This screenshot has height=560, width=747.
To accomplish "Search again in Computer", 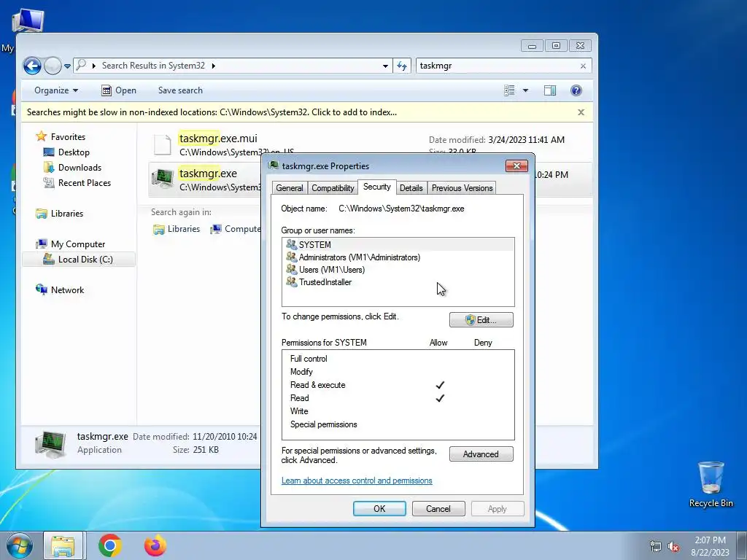I will click(236, 229).
